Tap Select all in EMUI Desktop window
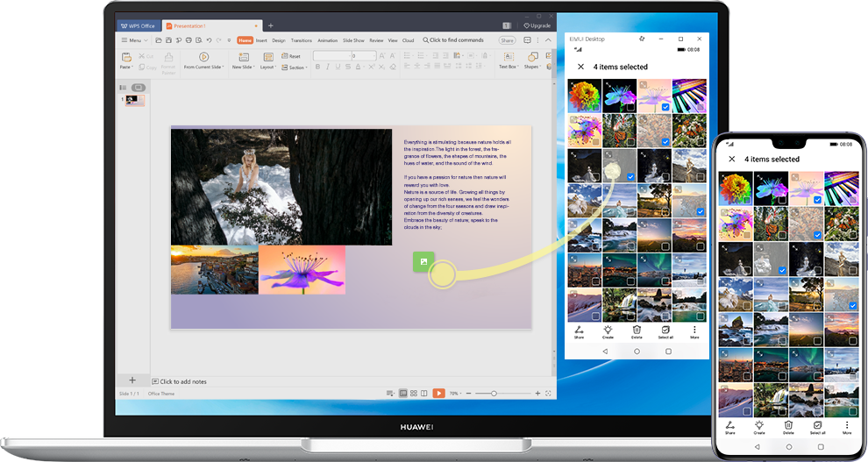The image size is (868, 462). coord(665,331)
